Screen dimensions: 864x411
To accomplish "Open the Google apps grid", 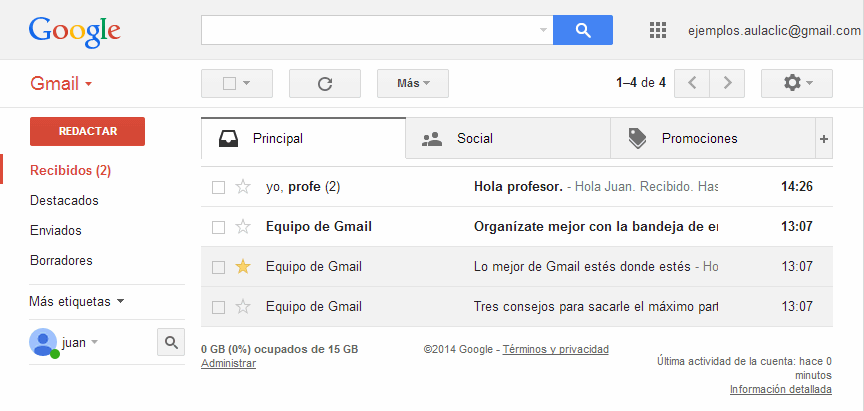I will pyautogui.click(x=657, y=30).
